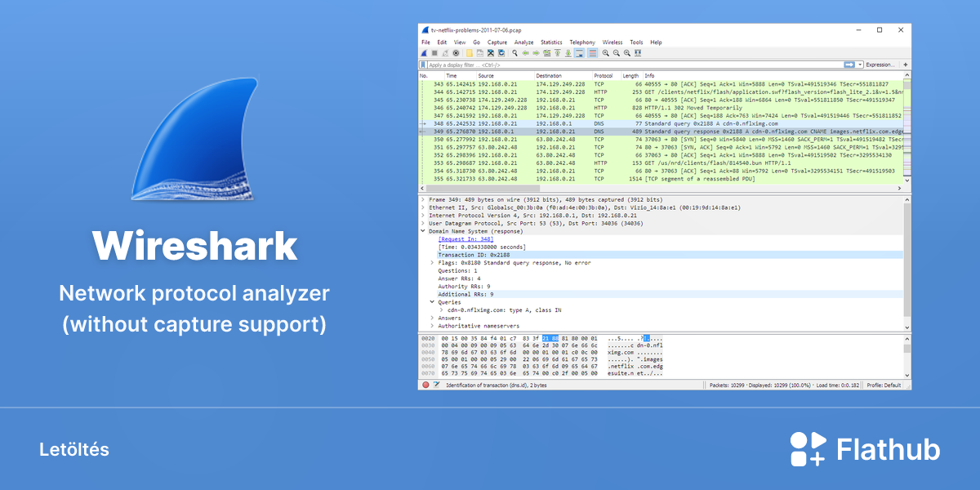Select packet 346 HTTP/1.1 302 row

(660, 108)
